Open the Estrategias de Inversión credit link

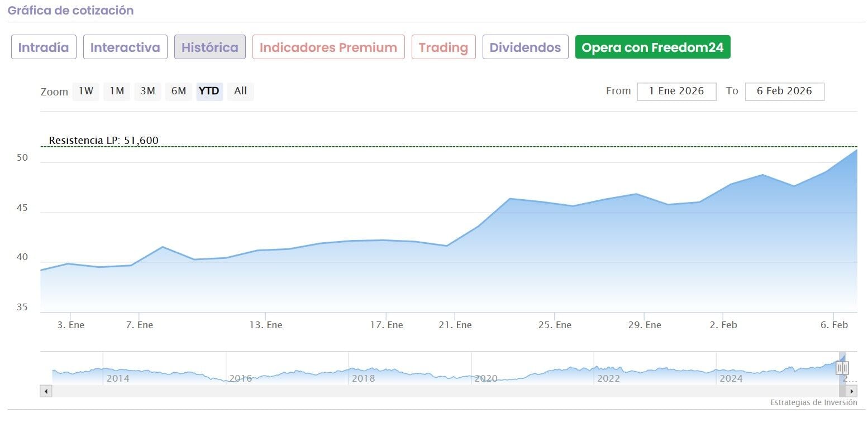813,402
